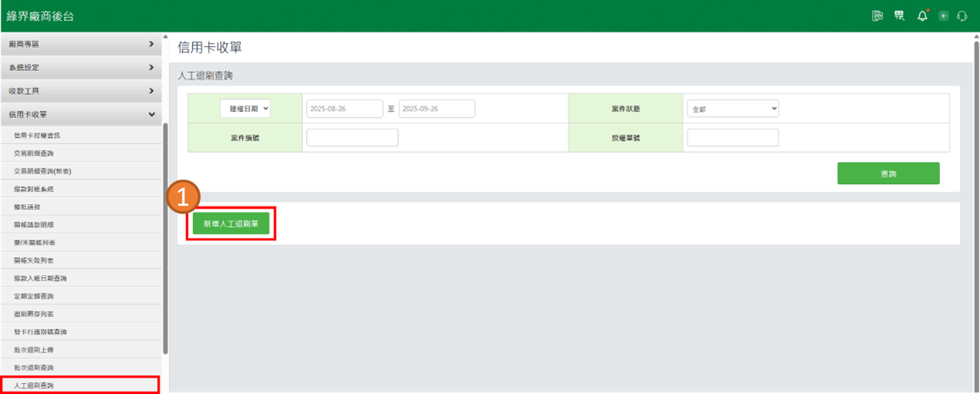Expand the 收款工具 sidebar section
Viewport: 980px width, 394px height.
click(80, 91)
